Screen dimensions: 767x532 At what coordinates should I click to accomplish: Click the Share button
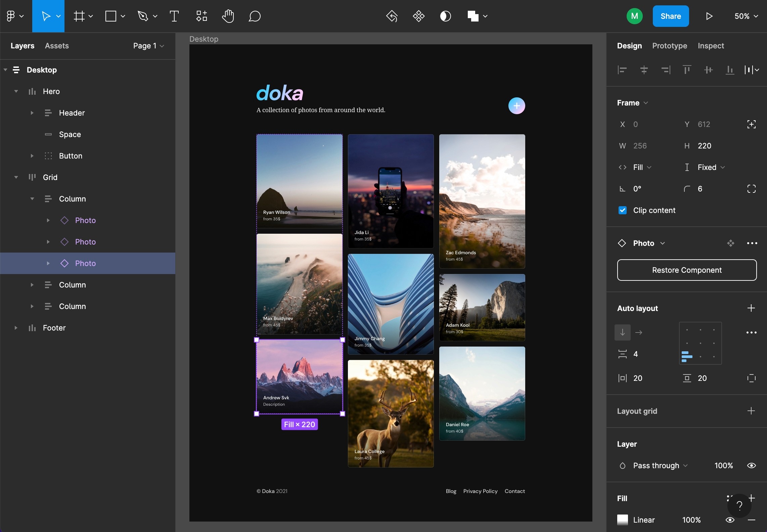coord(670,16)
